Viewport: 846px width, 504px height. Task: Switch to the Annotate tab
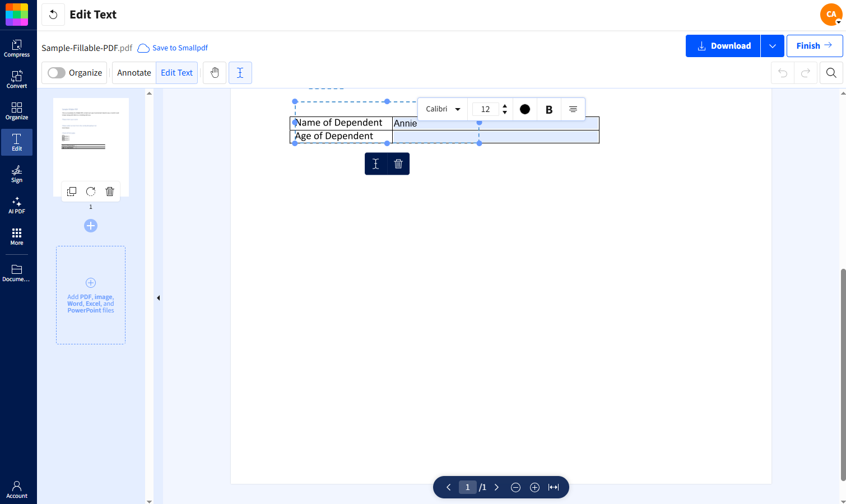pos(134,72)
